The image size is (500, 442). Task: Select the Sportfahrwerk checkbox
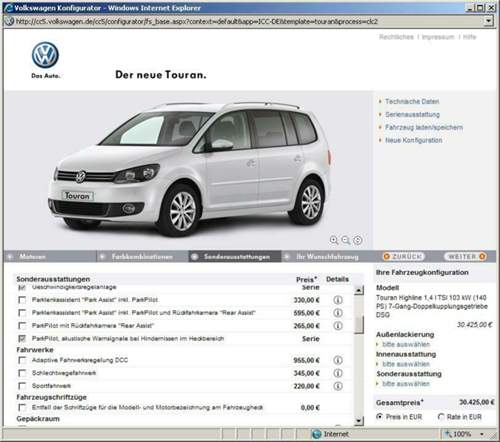coord(22,386)
